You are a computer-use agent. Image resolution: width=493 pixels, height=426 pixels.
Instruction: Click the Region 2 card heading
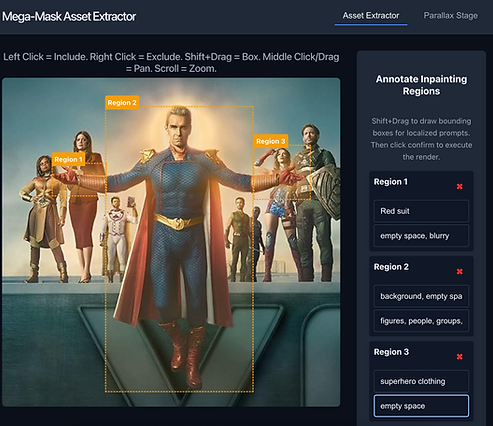click(x=391, y=267)
